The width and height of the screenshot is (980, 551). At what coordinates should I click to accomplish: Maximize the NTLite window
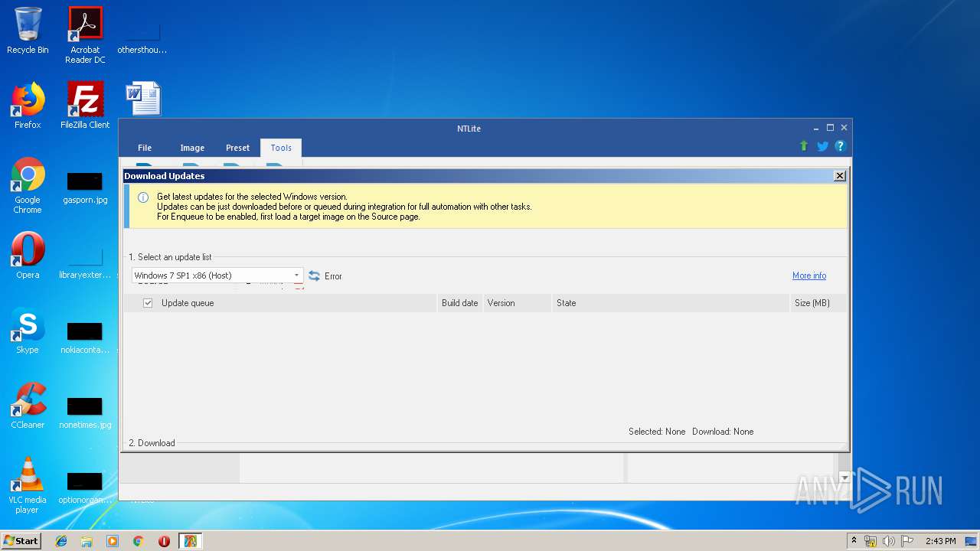(x=830, y=128)
